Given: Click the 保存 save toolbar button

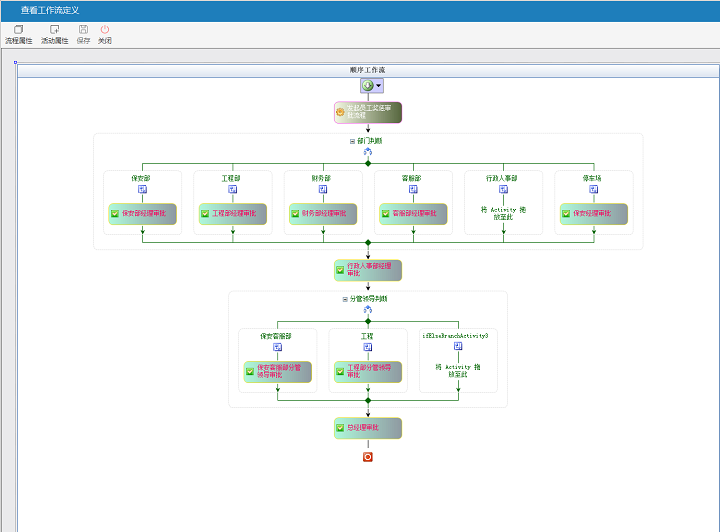Looking at the screenshot, I should (83, 34).
